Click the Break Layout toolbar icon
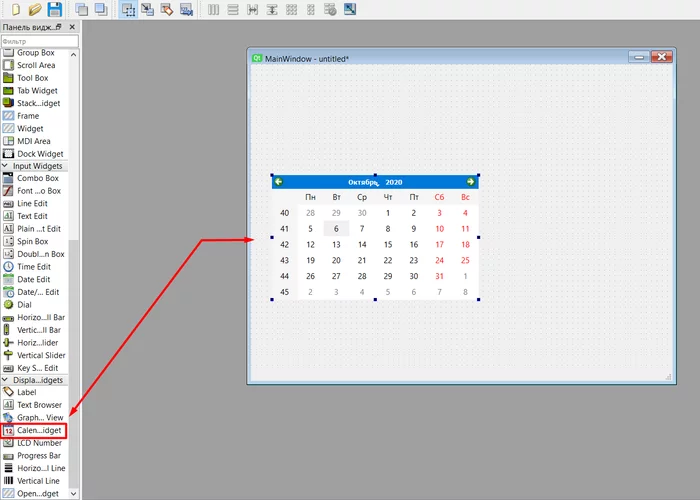700x500 pixels. (330, 9)
